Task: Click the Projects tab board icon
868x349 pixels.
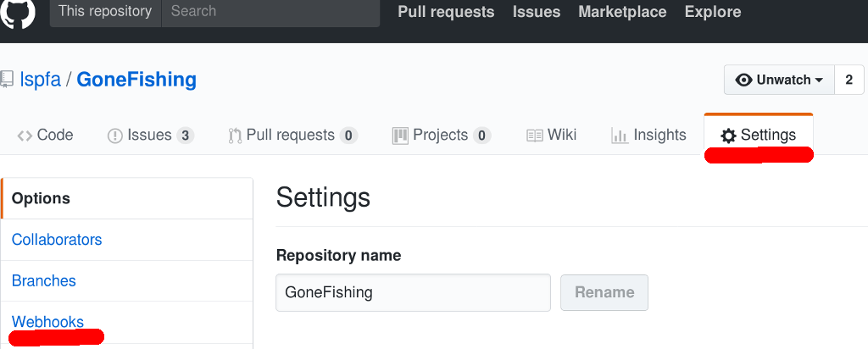Action: click(400, 136)
